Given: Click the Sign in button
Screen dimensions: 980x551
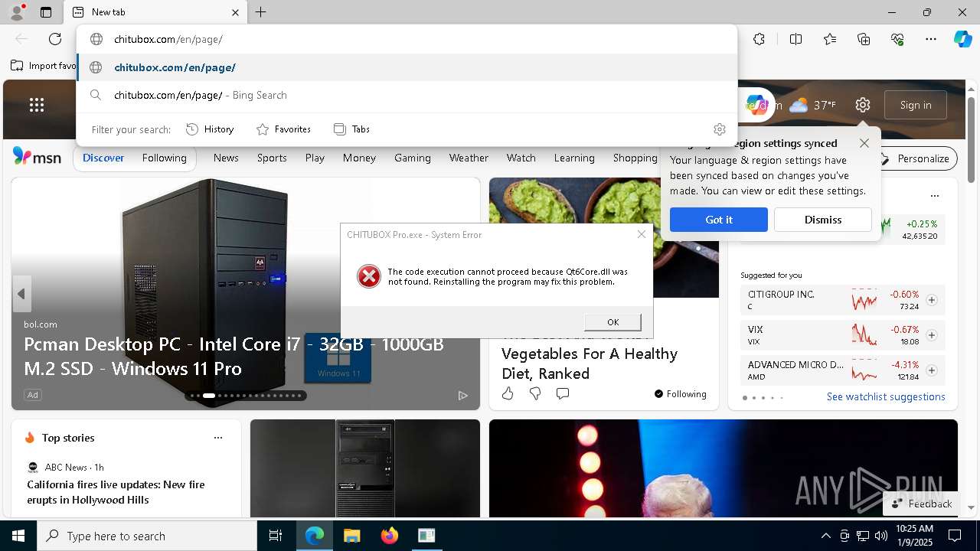Looking at the screenshot, I should 916,105.
